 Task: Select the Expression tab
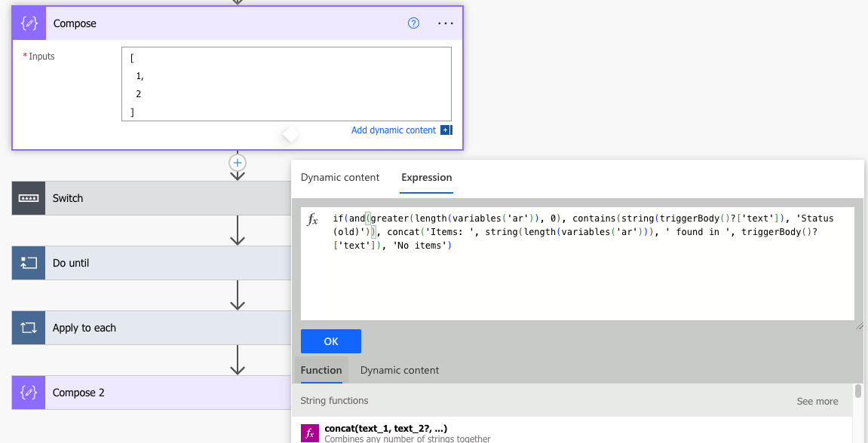[x=427, y=178]
